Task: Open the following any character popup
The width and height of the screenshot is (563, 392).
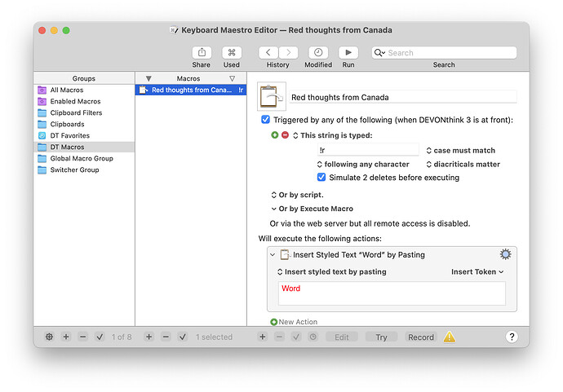Action: pyautogui.click(x=363, y=165)
